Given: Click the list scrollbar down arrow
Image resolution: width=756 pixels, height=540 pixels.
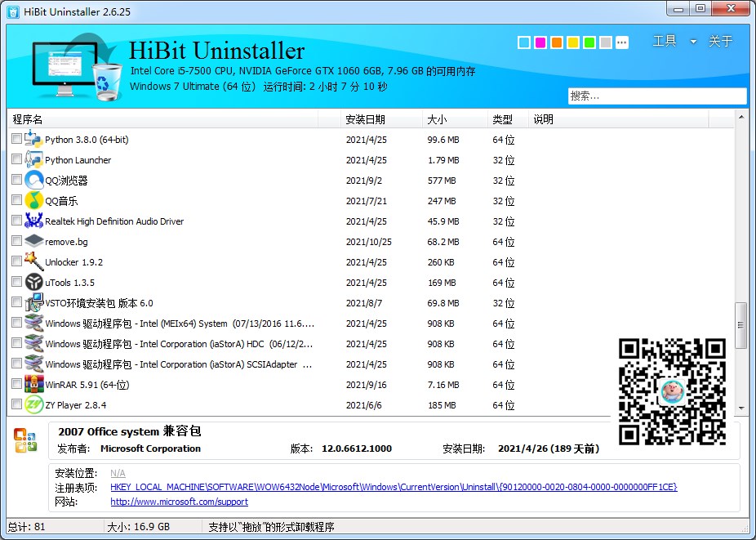Looking at the screenshot, I should click(741, 408).
